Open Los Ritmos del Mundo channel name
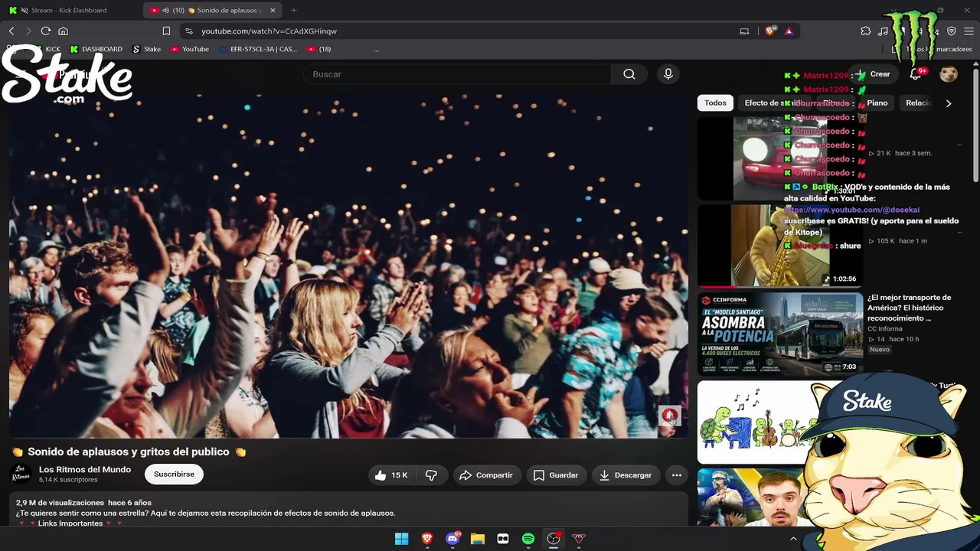 coord(85,469)
